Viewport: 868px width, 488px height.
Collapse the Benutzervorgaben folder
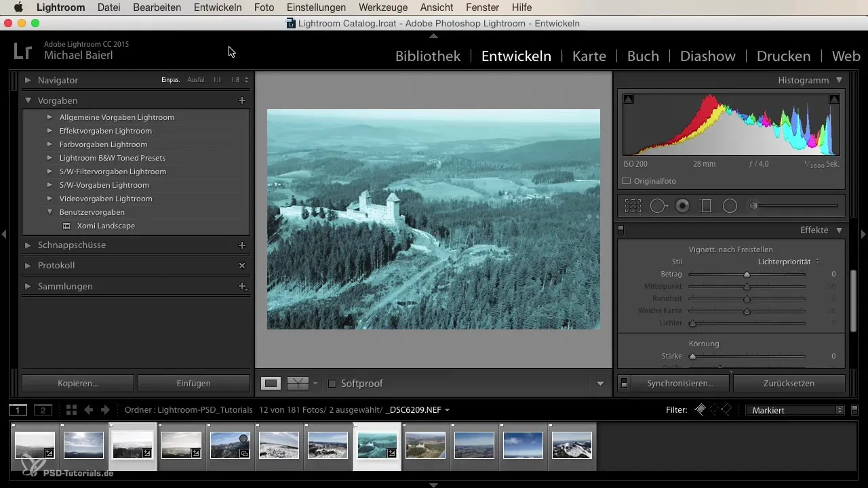click(50, 212)
